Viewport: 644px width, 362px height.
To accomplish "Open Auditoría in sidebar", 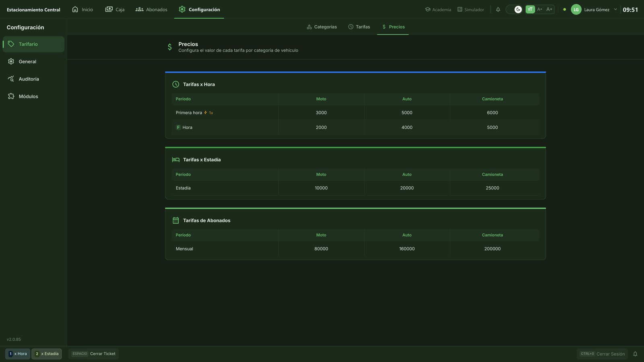I will 33,79.
